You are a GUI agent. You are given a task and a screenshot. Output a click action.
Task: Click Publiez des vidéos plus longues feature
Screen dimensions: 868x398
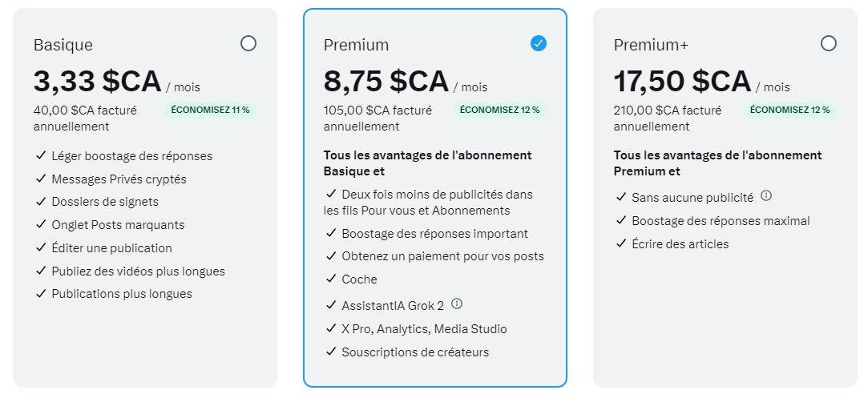pos(138,271)
